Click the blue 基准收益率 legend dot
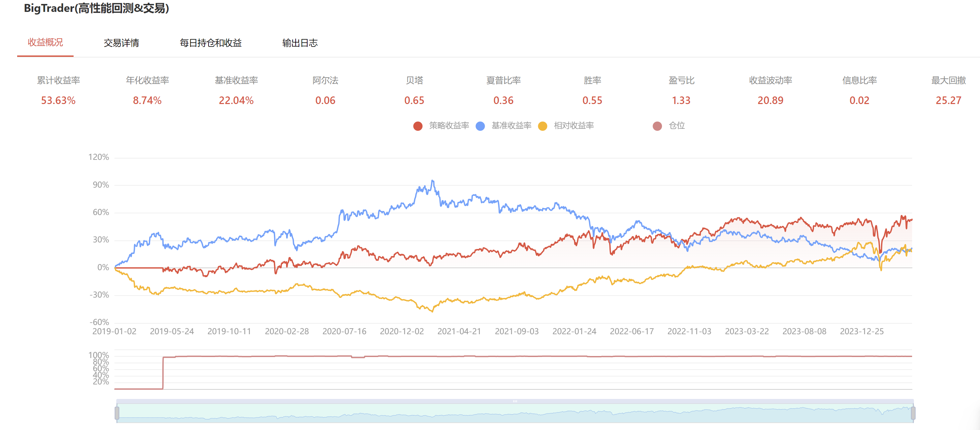This screenshot has width=980, height=430. (480, 126)
